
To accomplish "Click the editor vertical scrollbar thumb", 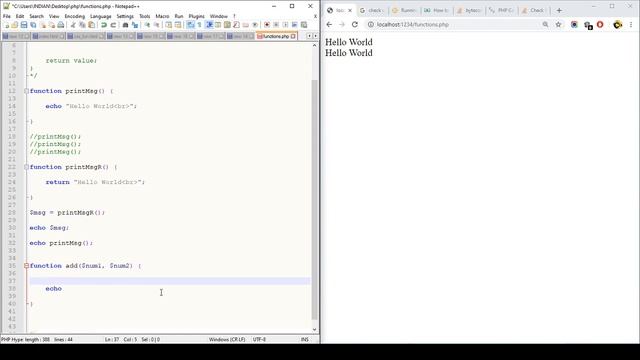I will coord(314,200).
